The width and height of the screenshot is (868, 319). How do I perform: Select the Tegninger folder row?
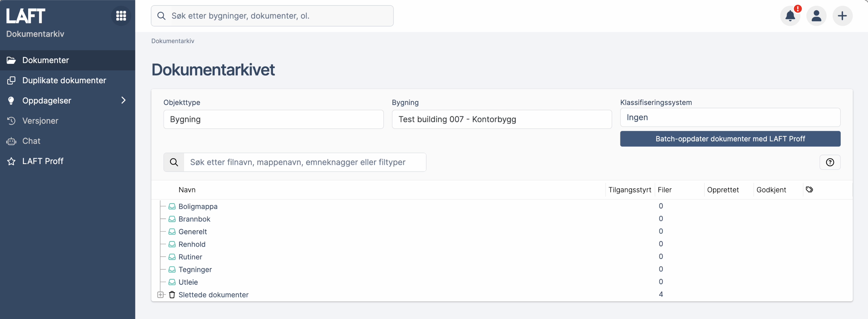click(502, 269)
